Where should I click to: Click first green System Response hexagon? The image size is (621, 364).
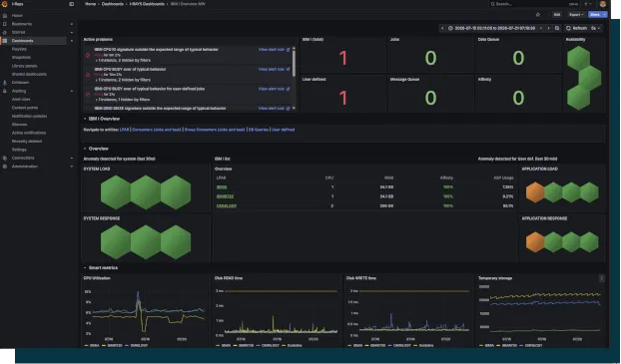116,242
